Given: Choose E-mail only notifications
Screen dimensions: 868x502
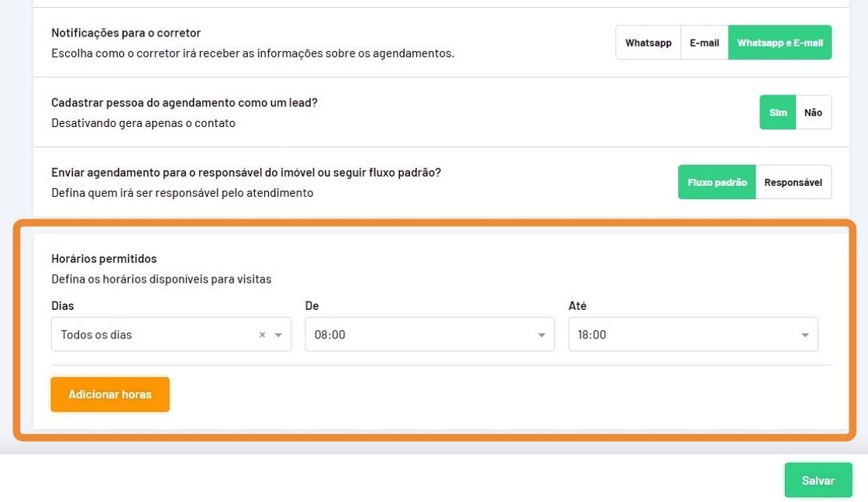Looking at the screenshot, I should (x=704, y=43).
